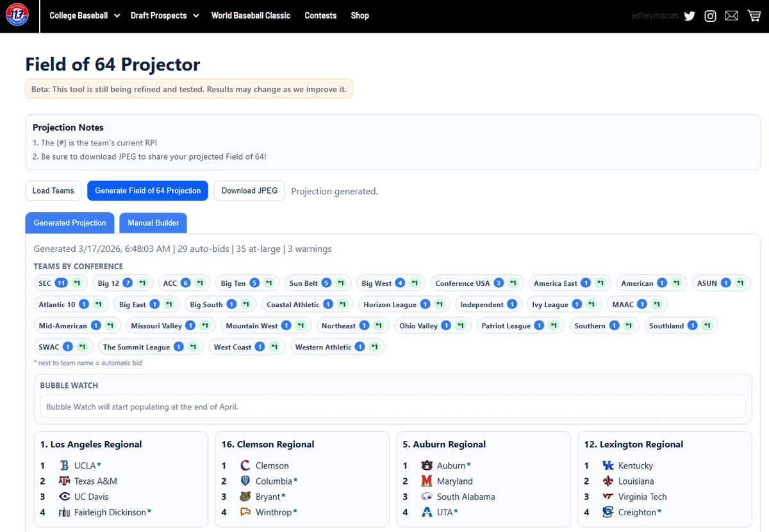Open the Instagram icon in the header
Viewport: 769px width, 532px height.
[710, 16]
